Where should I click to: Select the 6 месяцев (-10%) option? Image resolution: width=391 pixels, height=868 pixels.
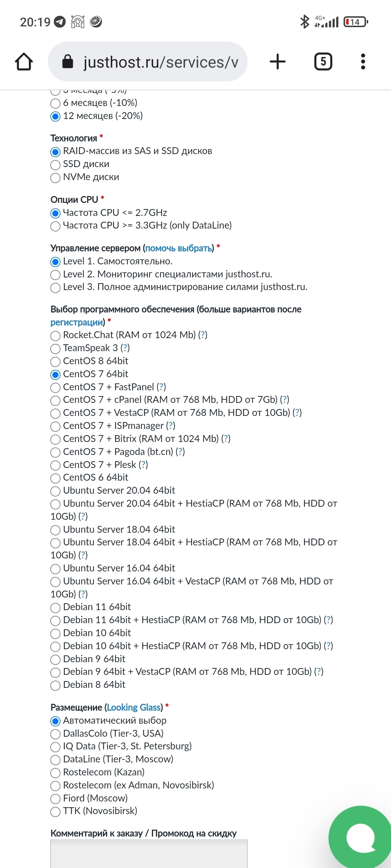tap(55, 103)
